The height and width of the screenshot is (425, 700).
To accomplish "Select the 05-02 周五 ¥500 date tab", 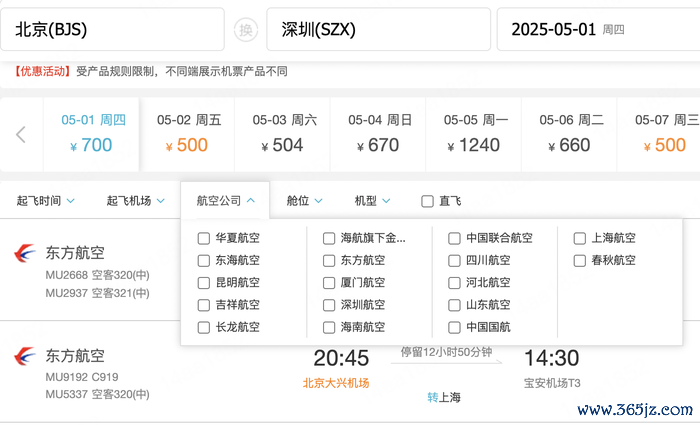I will click(187, 134).
